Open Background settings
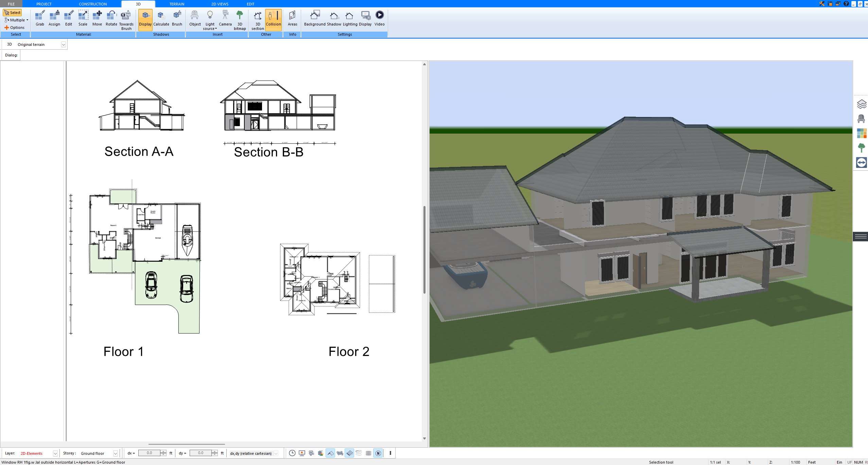The height and width of the screenshot is (465, 868). (315, 18)
